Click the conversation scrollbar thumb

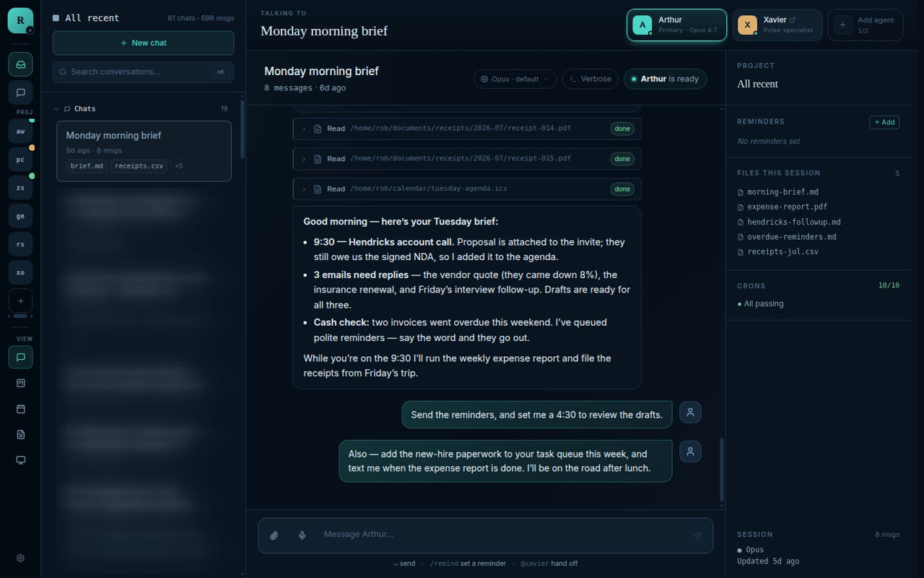coord(722,469)
